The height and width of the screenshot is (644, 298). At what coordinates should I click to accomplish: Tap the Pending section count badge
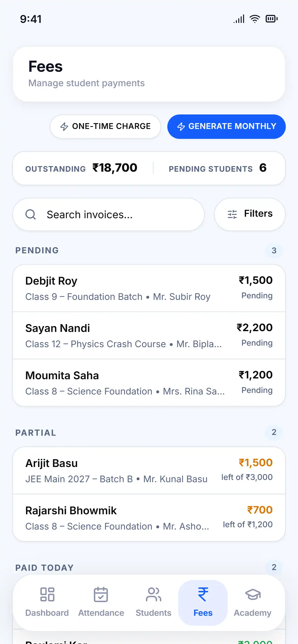coord(274,251)
